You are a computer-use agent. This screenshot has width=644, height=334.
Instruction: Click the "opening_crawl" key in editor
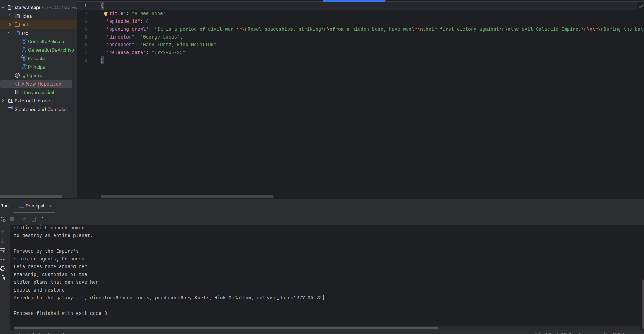[x=128, y=29]
